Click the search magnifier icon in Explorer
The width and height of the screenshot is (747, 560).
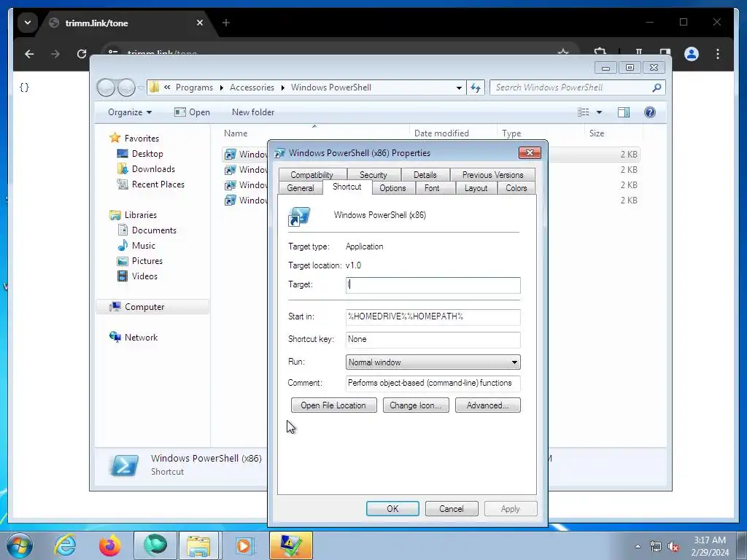[657, 87]
